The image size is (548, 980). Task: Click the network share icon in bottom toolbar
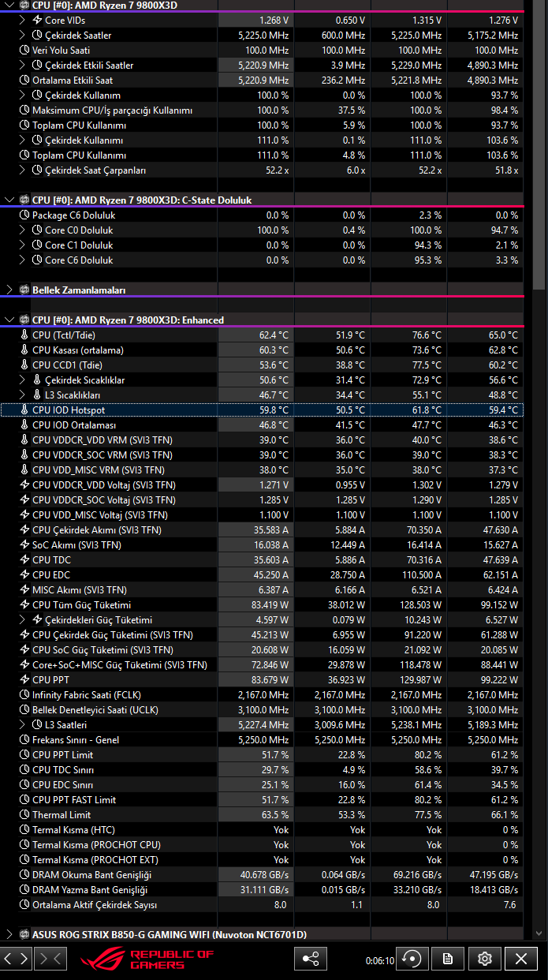click(311, 959)
